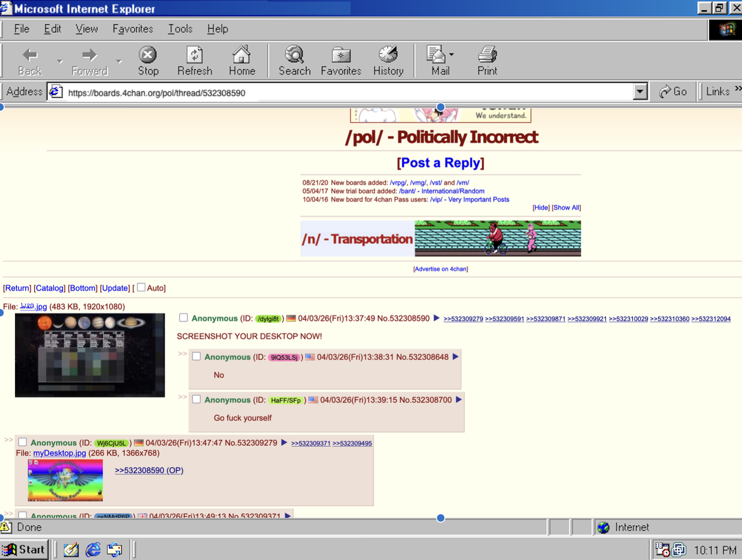Open the post menu arrow for No.532309279
Viewport: 742px width, 560px height.
point(284,443)
